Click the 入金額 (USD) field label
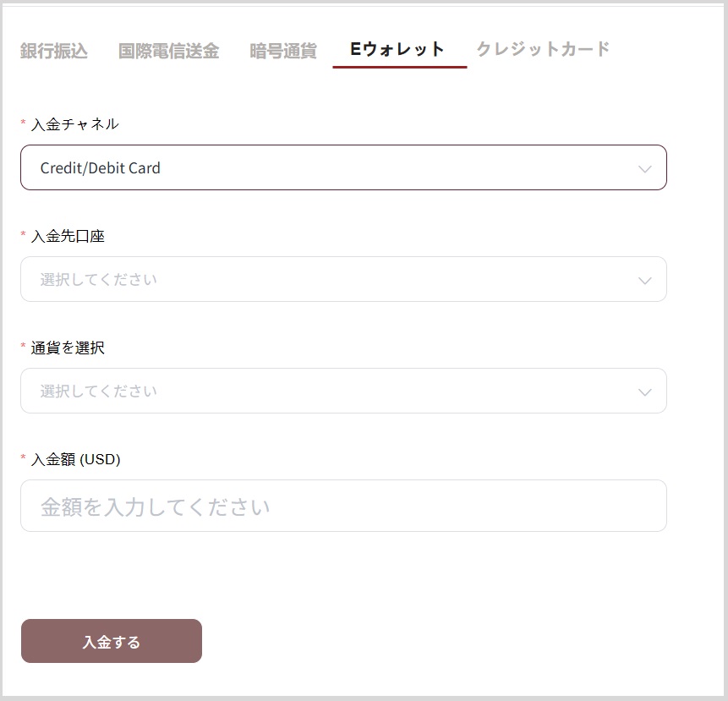Image resolution: width=728 pixels, height=701 pixels. pyautogui.click(x=75, y=459)
